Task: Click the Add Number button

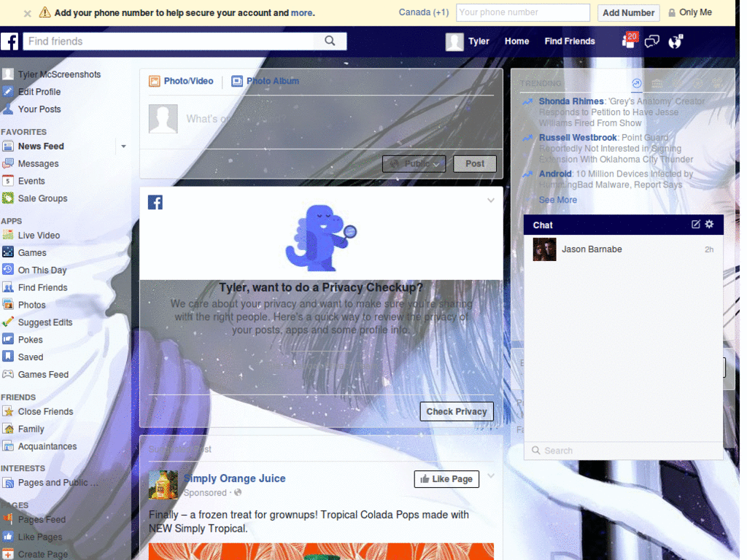Action: [628, 13]
